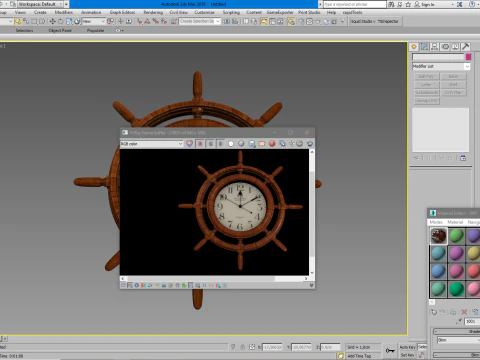Click the teapot render icon in frame buffer
Viewport: 480px width, 360px height.
pos(310,144)
